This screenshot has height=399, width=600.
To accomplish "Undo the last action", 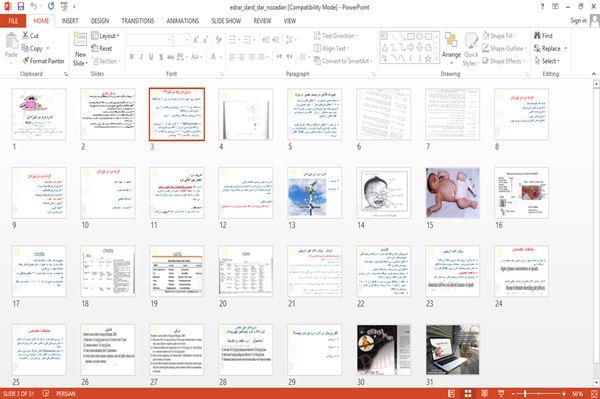I will click(x=34, y=6).
